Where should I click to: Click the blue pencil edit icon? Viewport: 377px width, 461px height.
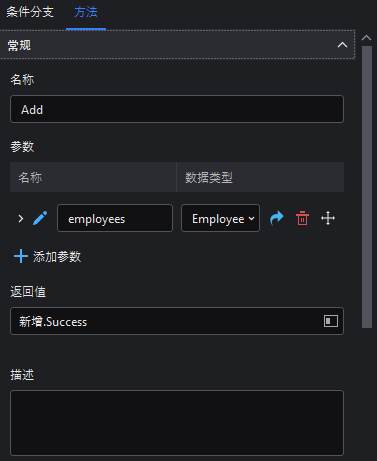40,218
